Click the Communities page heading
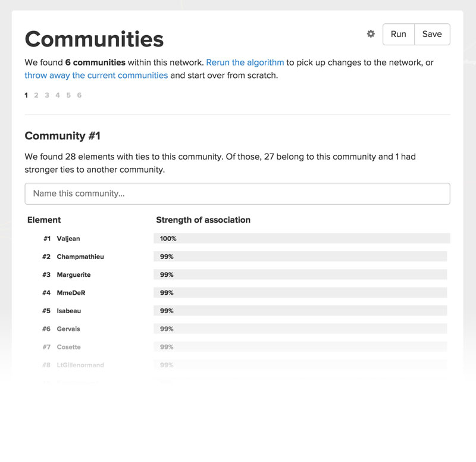 click(94, 38)
